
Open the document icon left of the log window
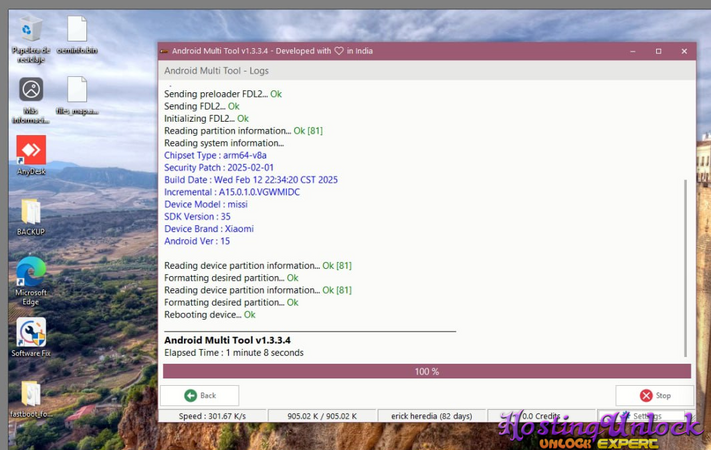pyautogui.click(x=77, y=92)
